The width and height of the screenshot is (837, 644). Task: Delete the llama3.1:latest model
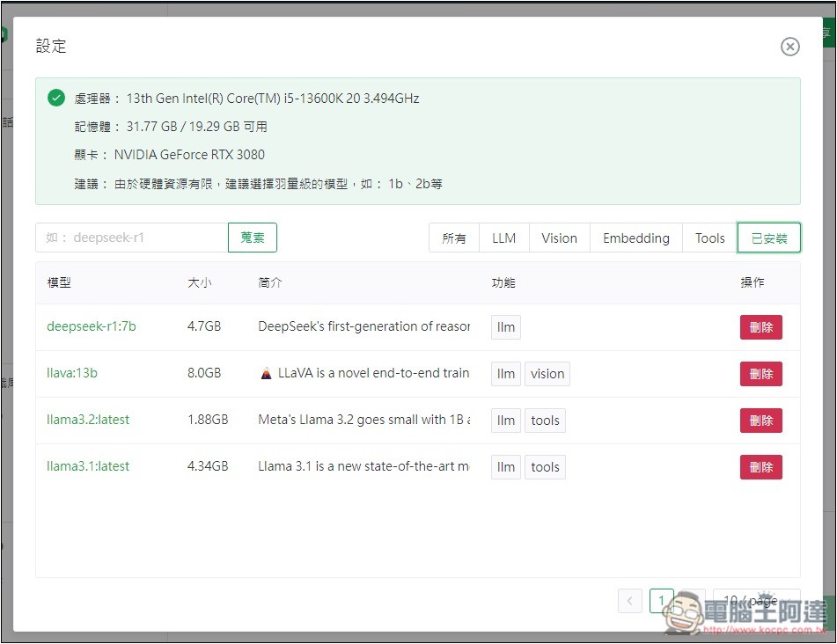(760, 467)
